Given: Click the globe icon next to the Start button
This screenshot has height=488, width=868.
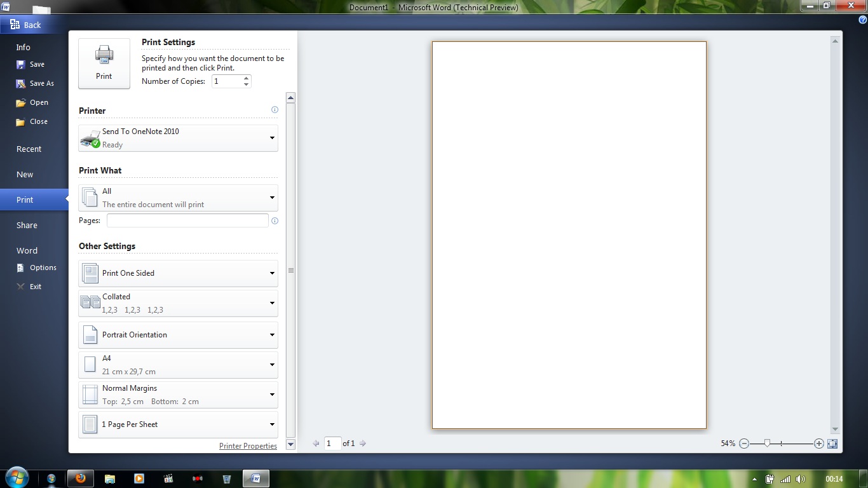Looking at the screenshot, I should (x=51, y=478).
